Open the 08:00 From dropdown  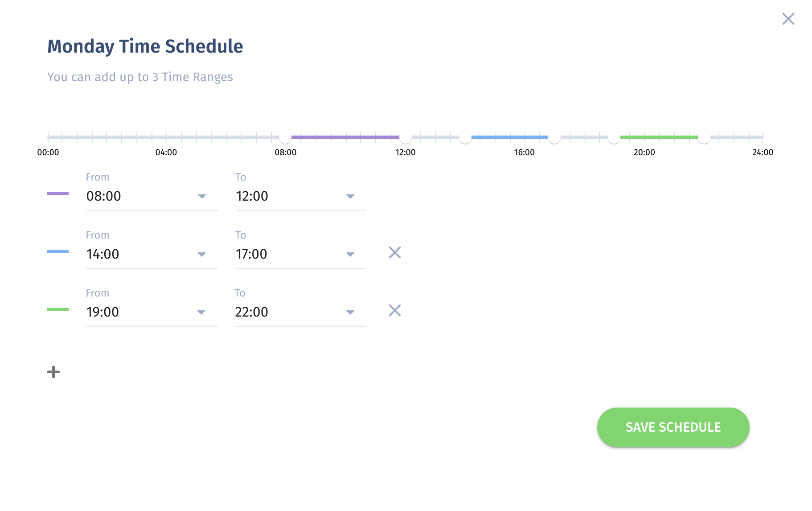tap(152, 196)
